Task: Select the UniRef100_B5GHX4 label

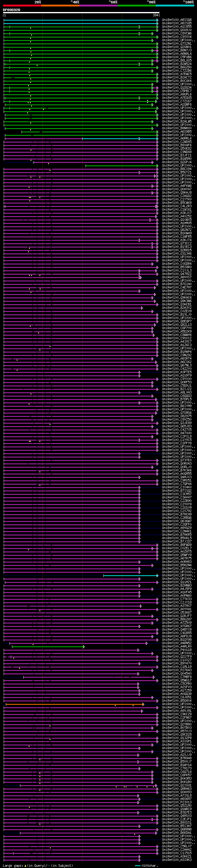Action: 176,700
